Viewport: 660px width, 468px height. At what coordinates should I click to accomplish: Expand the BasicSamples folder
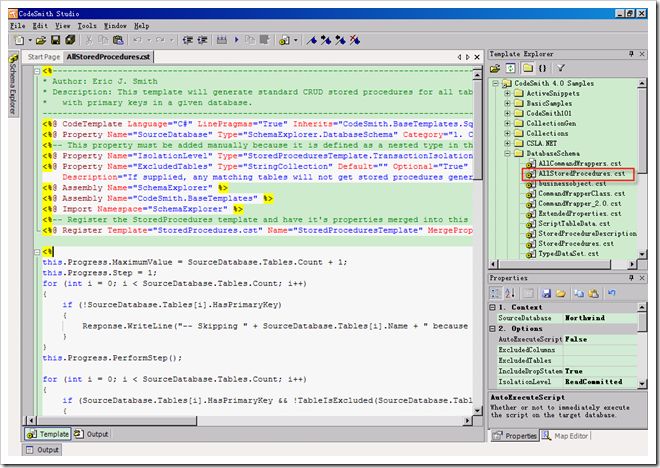pyautogui.click(x=507, y=103)
